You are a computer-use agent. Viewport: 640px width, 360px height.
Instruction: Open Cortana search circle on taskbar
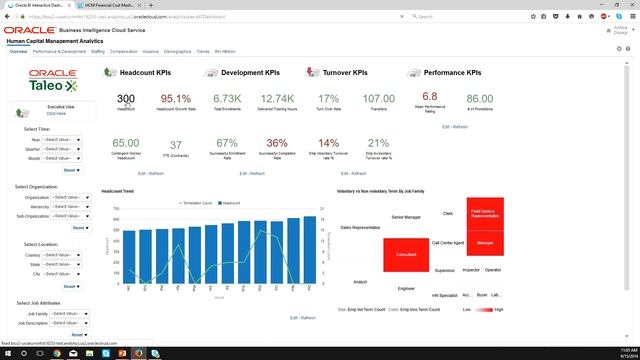24,353
